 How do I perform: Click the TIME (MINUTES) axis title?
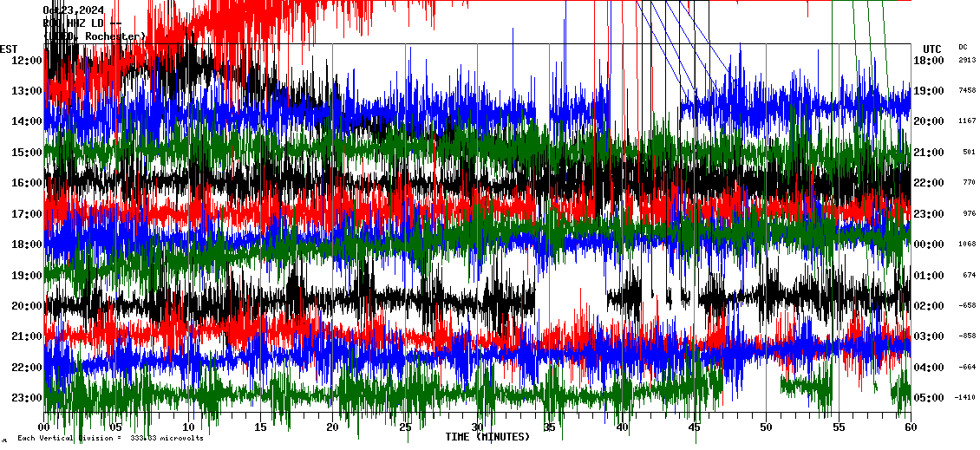487,437
